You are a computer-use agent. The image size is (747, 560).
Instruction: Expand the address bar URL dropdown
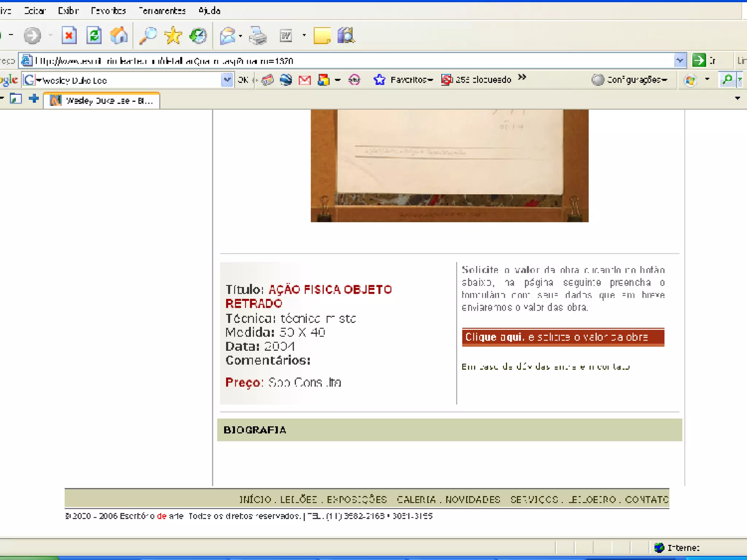[x=680, y=60]
